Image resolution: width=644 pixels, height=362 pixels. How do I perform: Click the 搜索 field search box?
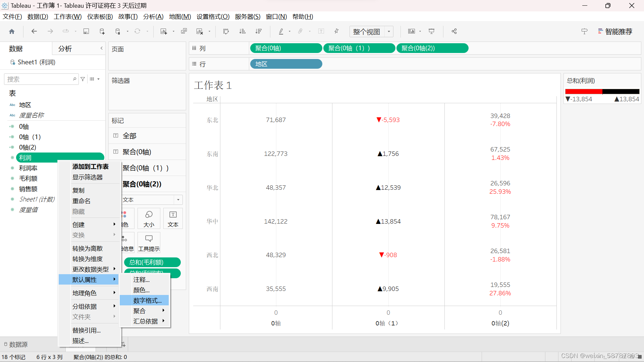[x=39, y=79]
